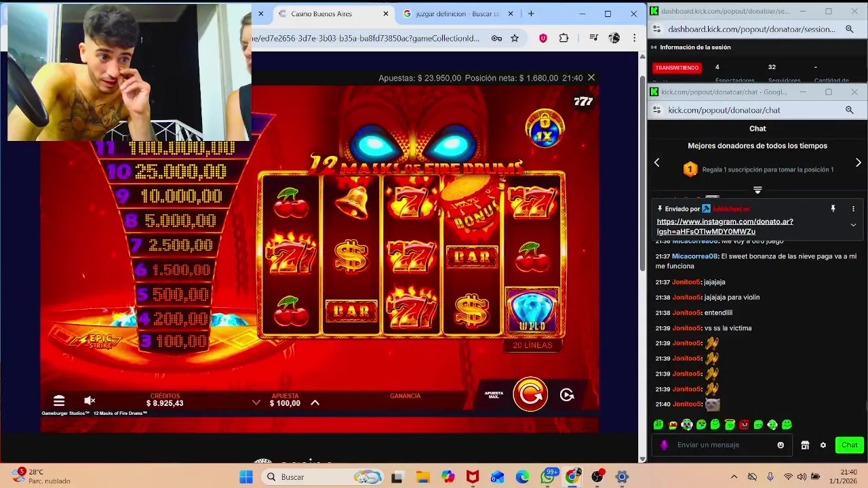Close the Casino Buenos Aires tab

(x=386, y=14)
